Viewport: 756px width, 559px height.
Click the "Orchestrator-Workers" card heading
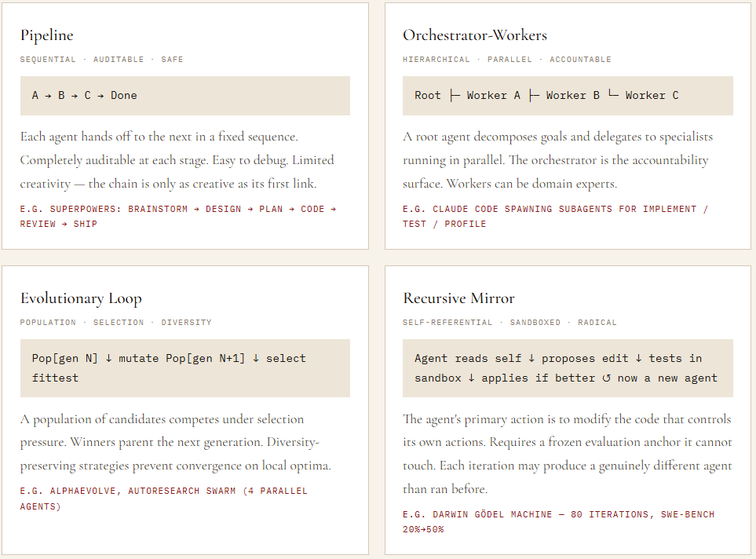coord(475,35)
